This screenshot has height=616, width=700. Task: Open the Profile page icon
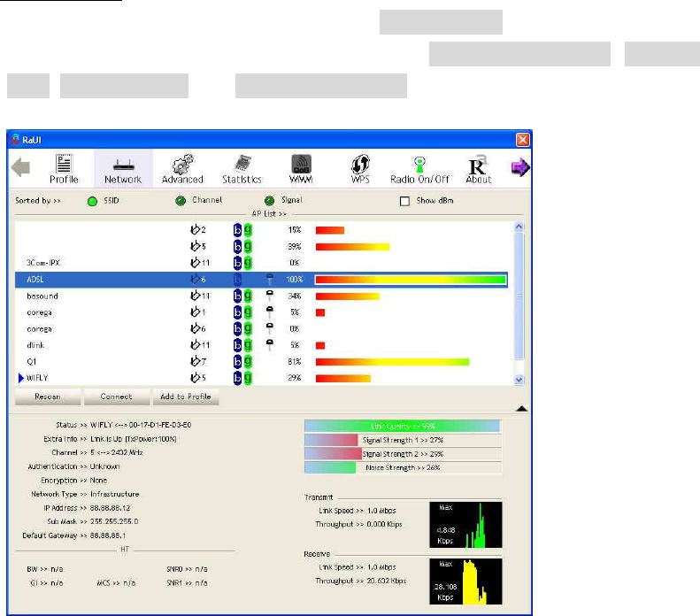pos(64,164)
